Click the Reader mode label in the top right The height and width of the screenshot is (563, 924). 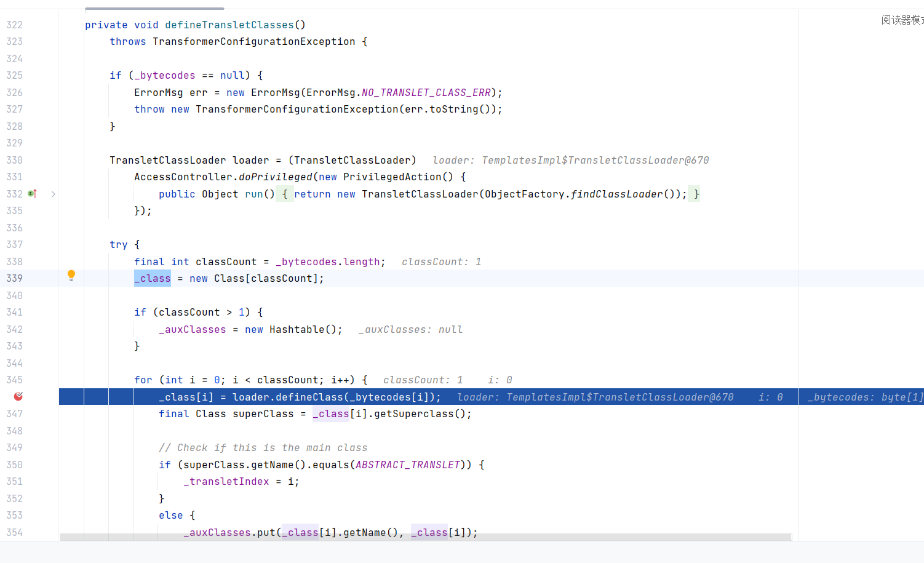[x=902, y=20]
